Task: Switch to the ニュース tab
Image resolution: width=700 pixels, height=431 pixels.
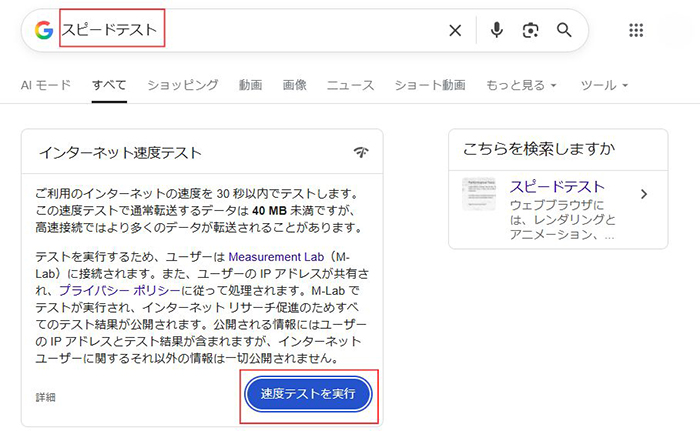Action: 350,85
